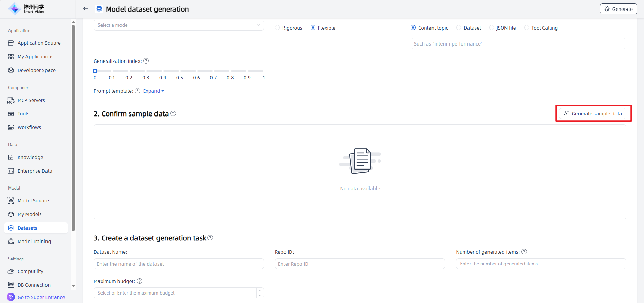The width and height of the screenshot is (644, 303).
Task: Click the back arrow icon
Action: coord(86,9)
